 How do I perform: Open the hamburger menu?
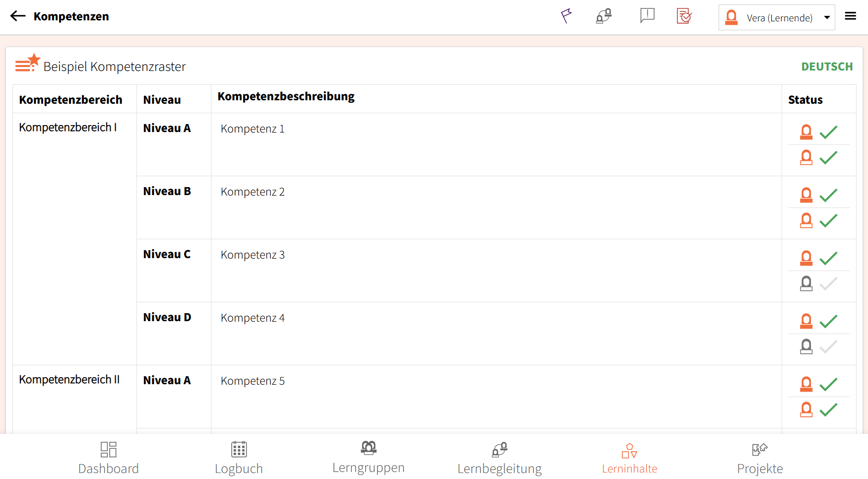coord(851,16)
